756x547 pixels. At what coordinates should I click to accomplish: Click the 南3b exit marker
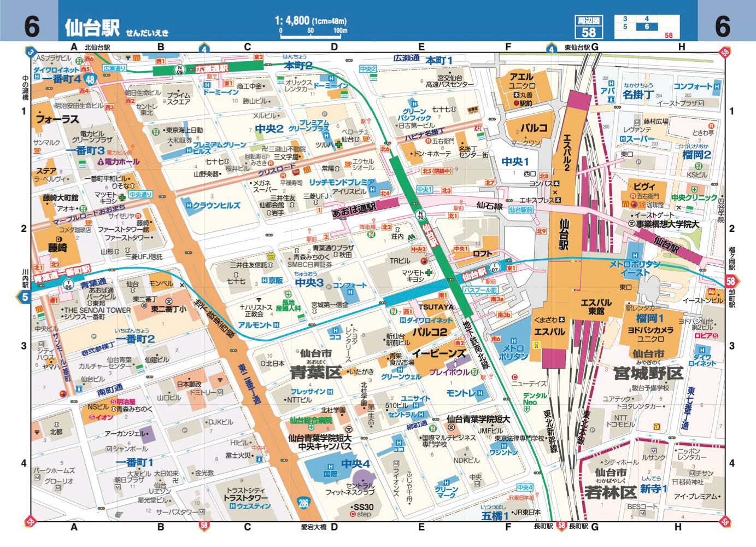pos(503,315)
